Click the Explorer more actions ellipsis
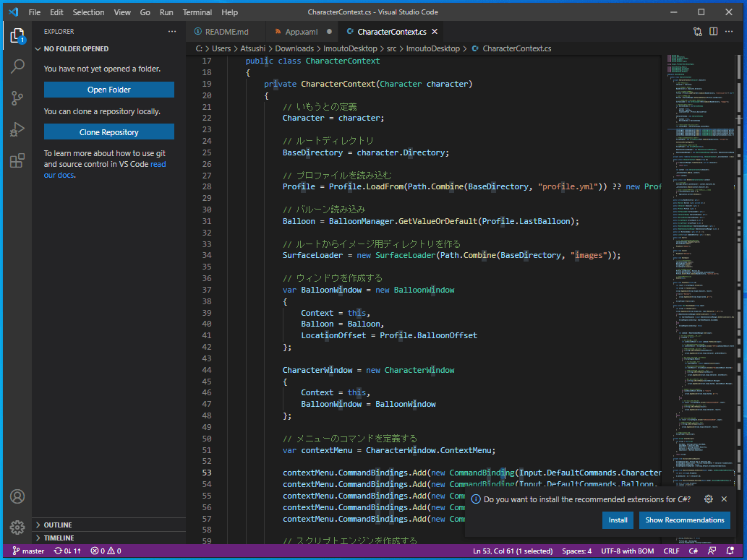Viewport: 747px width, 560px height. click(x=172, y=31)
